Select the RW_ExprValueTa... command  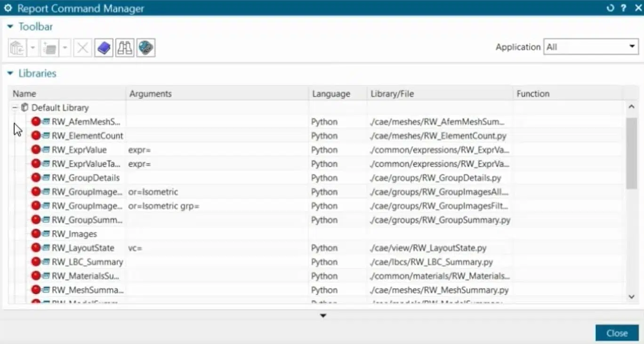(x=86, y=164)
